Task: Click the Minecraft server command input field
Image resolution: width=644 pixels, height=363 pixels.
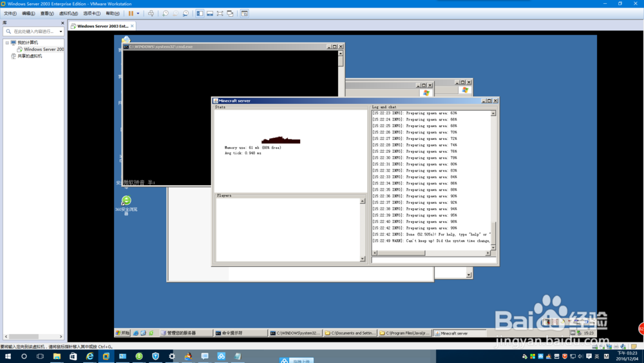Action: click(433, 260)
